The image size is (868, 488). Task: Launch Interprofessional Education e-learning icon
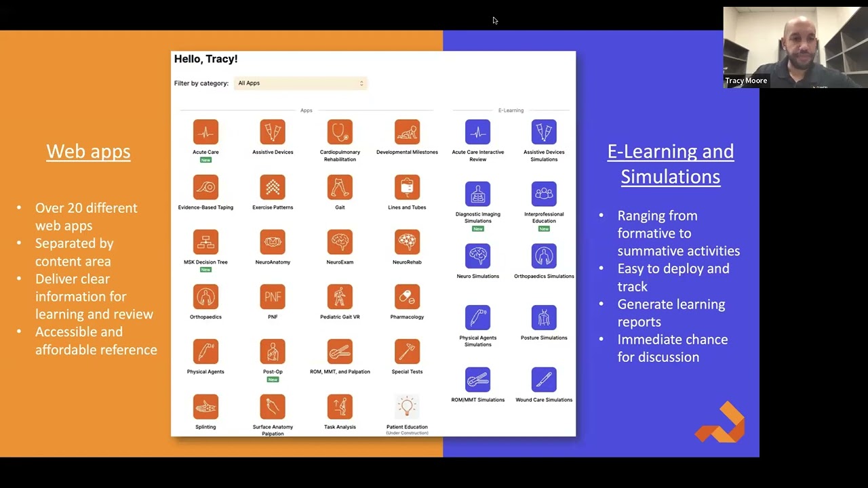[x=544, y=194]
